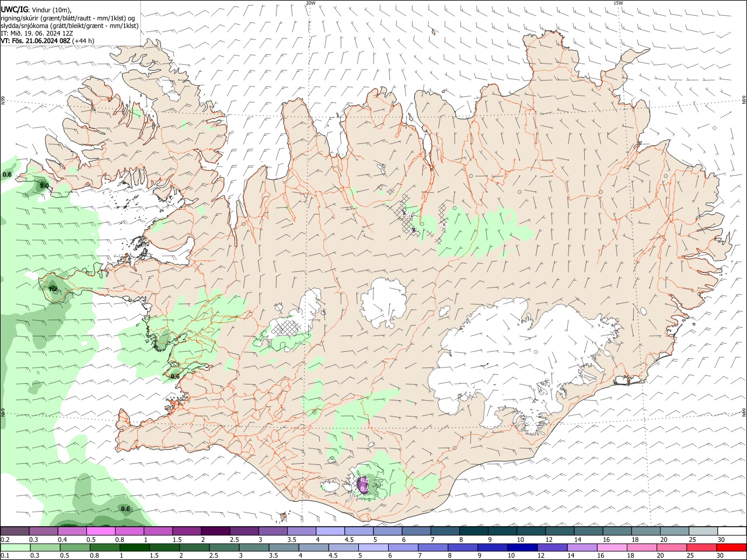Image resolution: width=747 pixels, height=560 pixels.
Task: Select the light grey 25 mm snow swatch
Action: click(x=703, y=531)
